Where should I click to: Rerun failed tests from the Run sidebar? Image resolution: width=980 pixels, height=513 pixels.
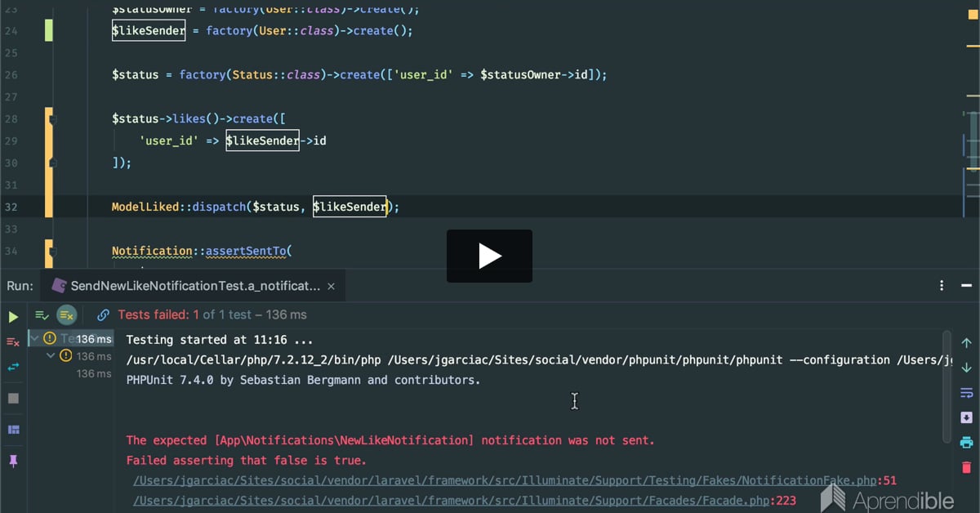click(13, 341)
